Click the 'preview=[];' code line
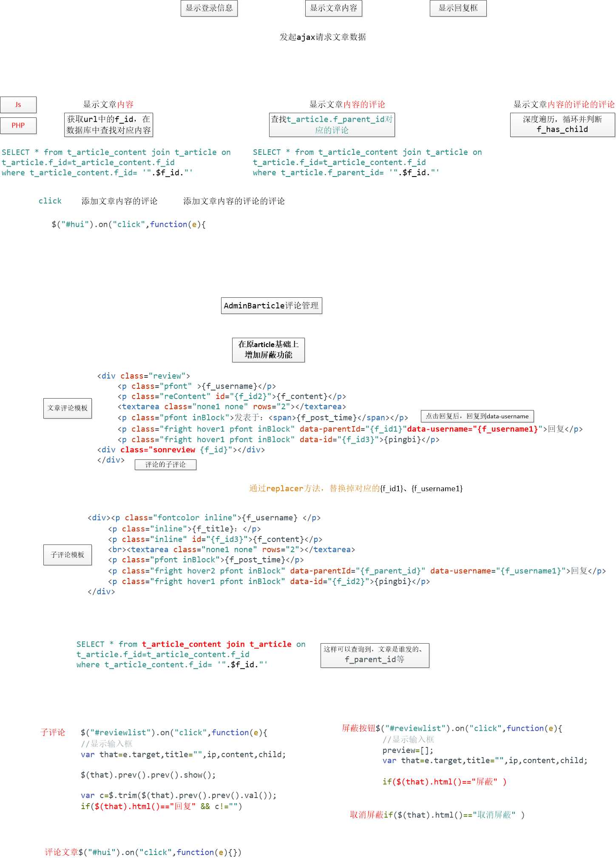616x858 pixels. (408, 750)
